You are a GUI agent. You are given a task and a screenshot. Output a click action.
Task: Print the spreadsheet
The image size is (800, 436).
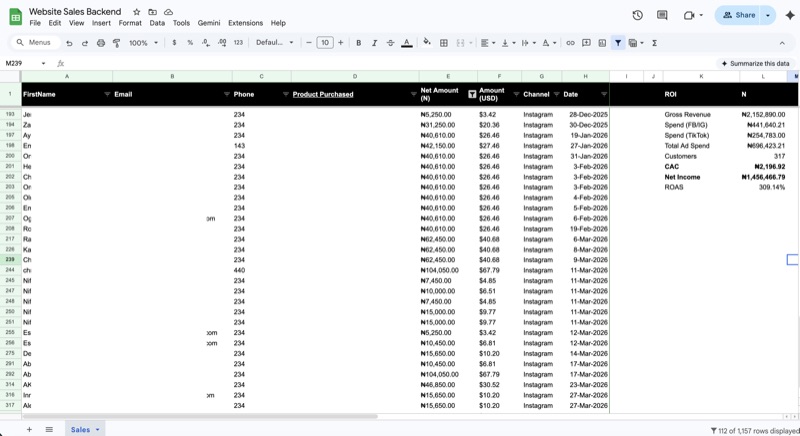tap(101, 43)
